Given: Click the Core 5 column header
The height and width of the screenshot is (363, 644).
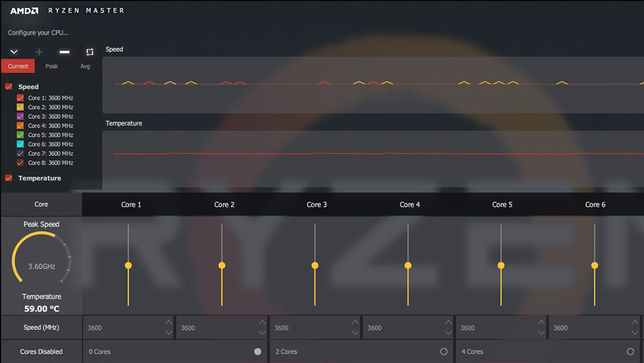Looking at the screenshot, I should coord(502,204).
